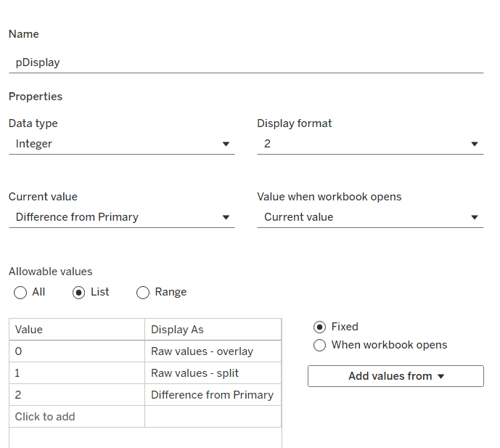Click the value cell containing 1
The height and width of the screenshot is (448, 500).
(x=76, y=373)
